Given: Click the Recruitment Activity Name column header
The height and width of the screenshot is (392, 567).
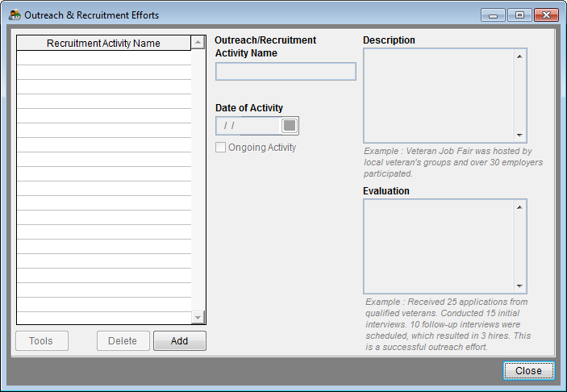Looking at the screenshot, I should [103, 43].
